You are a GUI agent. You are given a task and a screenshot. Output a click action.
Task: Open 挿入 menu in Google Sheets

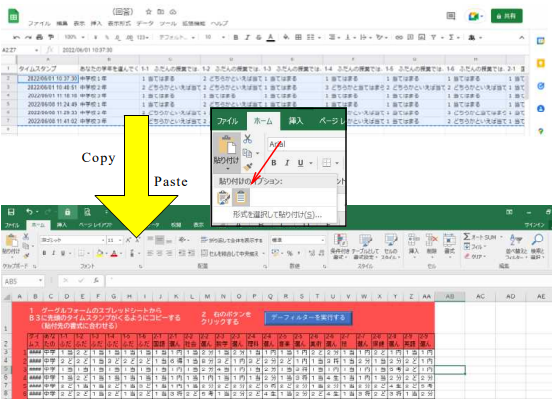(x=96, y=23)
